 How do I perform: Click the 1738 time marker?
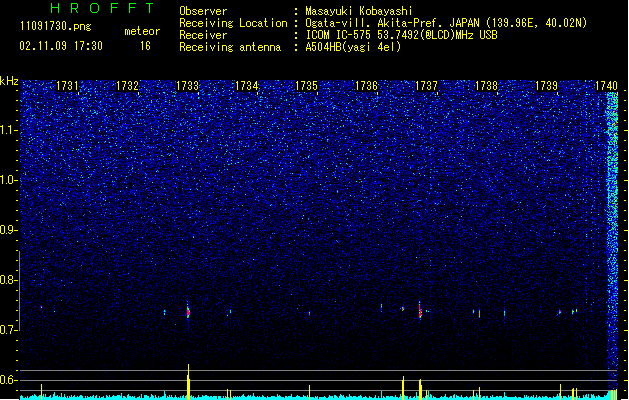point(486,86)
